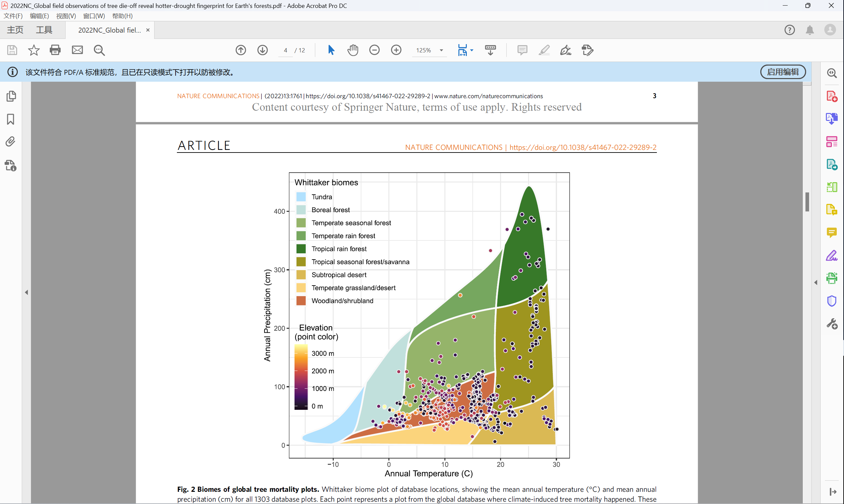The image size is (844, 504).
Task: Go to next page arrow
Action: (262, 50)
